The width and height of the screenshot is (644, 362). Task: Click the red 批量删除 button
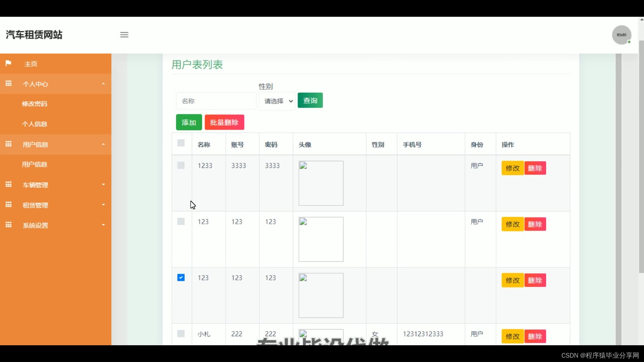point(224,122)
